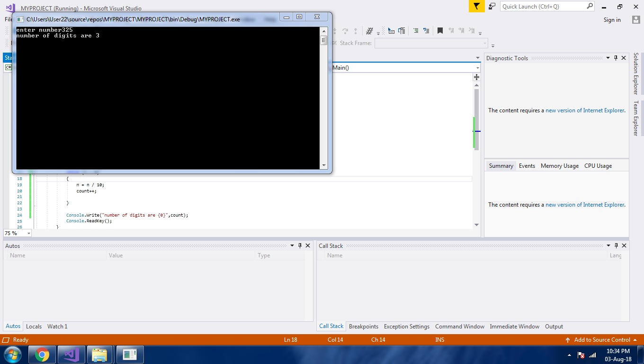644x364 pixels.
Task: Click the code editor vertical scrollbar
Action: pos(476,156)
